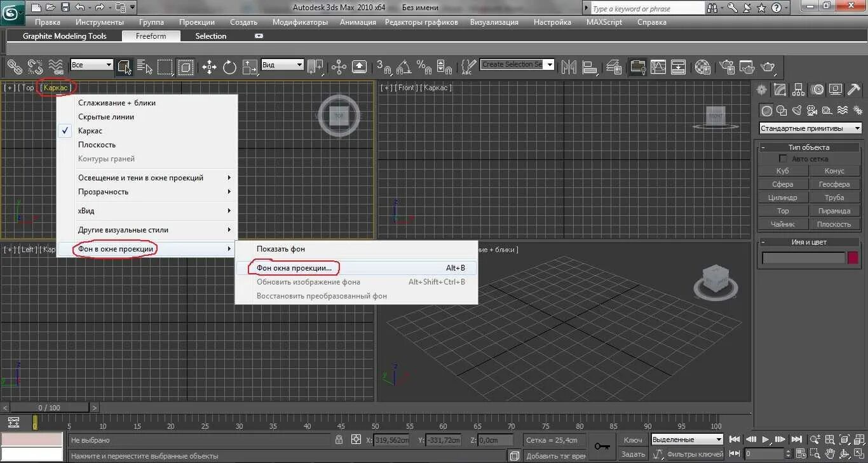This screenshot has width=868, height=463.
Task: Open the Вид reference coordinate dropdown
Action: pyautogui.click(x=283, y=65)
